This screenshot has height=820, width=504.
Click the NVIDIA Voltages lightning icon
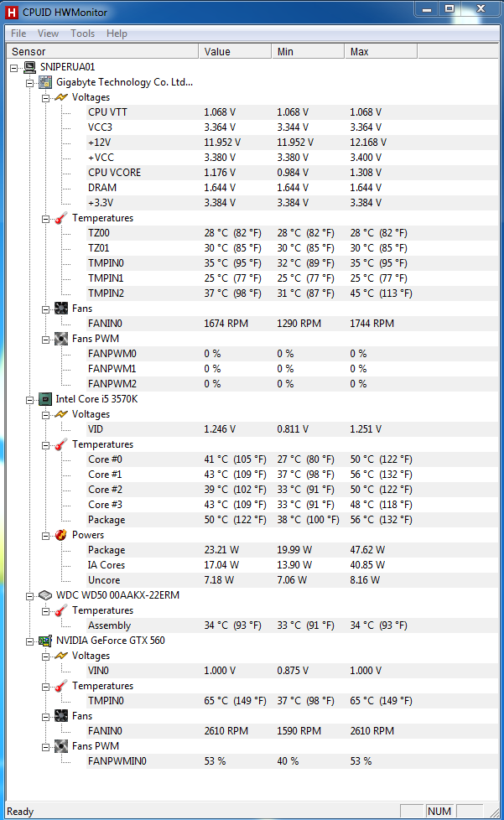click(x=61, y=656)
